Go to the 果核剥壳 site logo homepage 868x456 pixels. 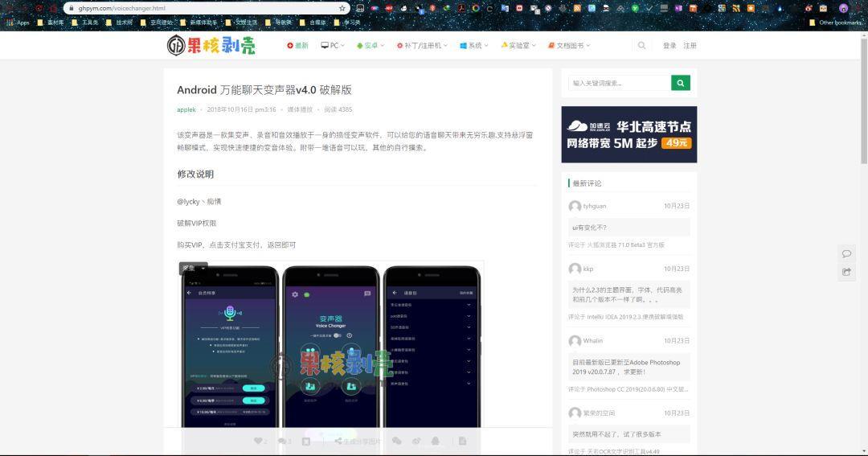tap(211, 45)
